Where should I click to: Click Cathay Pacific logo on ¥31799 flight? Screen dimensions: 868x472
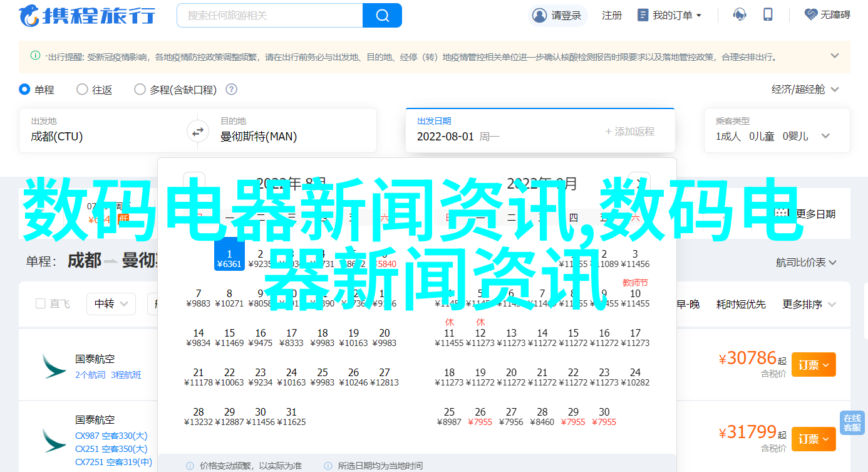coord(54,441)
